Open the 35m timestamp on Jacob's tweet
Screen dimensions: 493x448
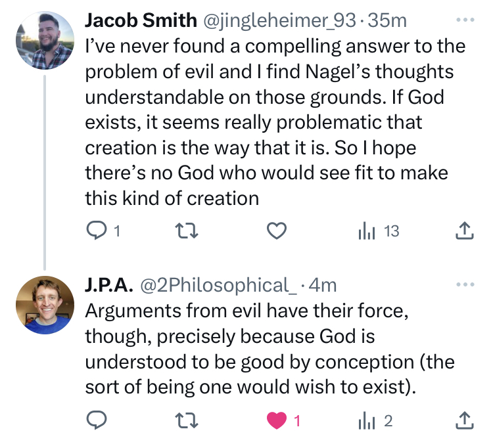click(389, 20)
